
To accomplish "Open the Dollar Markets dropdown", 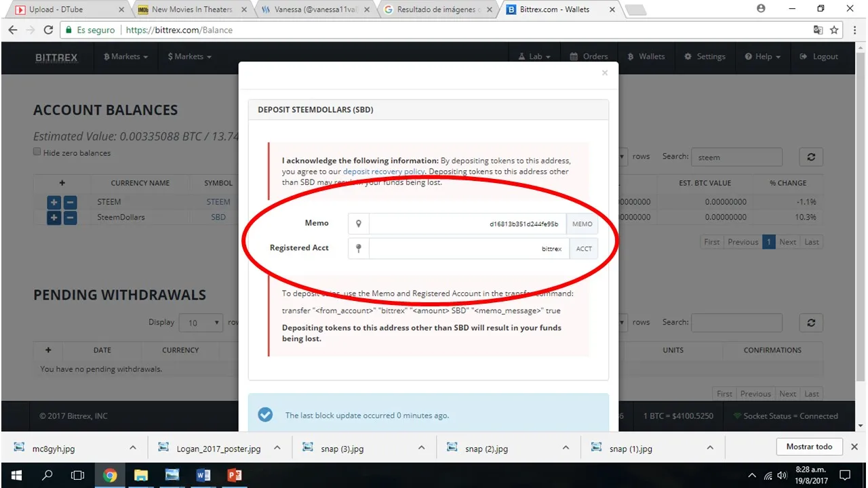I will [189, 57].
